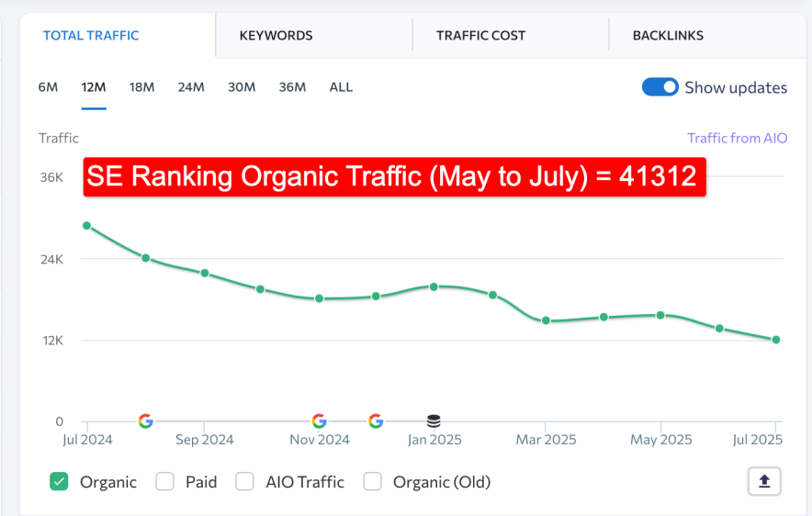Screen dimensions: 812x516
Task: Click the Google update icon near Aug 2024
Action: pos(145,421)
